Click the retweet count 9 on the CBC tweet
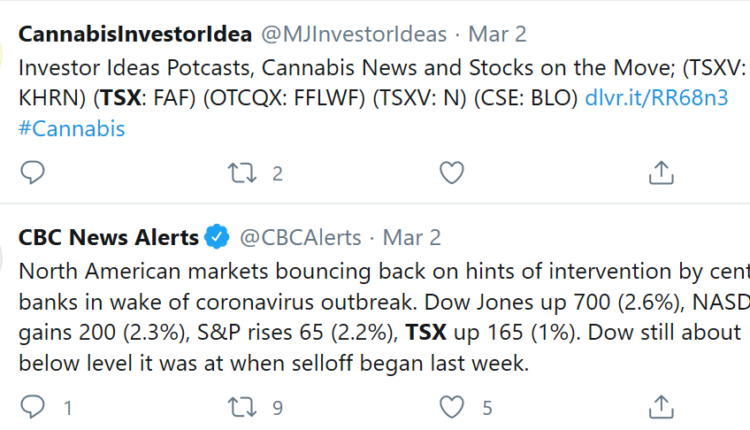 (277, 407)
